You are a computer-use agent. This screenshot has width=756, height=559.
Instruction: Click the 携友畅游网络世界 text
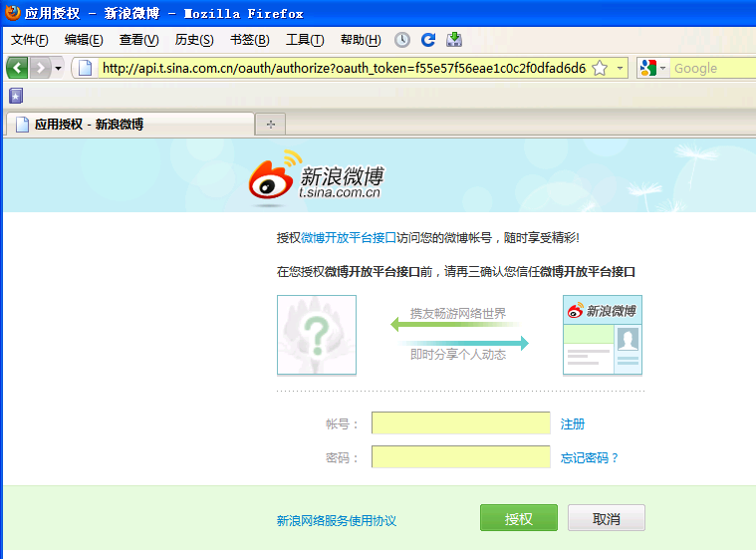click(458, 314)
